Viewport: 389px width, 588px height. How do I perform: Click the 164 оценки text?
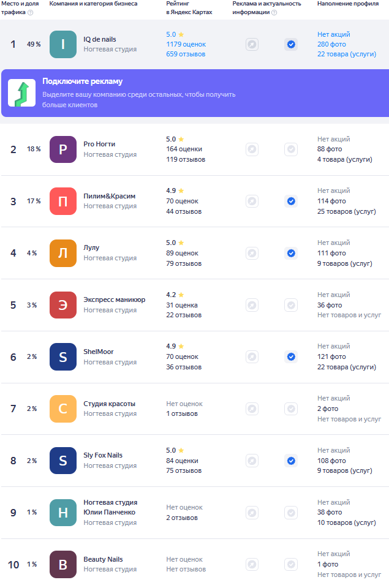(x=184, y=149)
